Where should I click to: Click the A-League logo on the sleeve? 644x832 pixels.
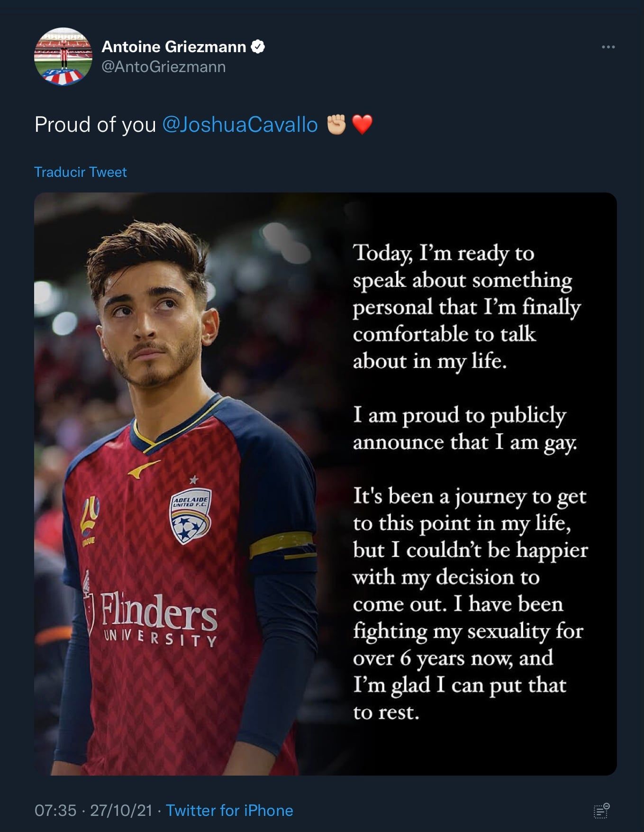point(89,518)
